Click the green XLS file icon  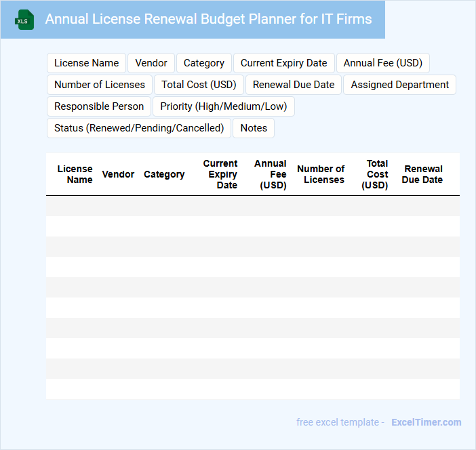pos(25,20)
